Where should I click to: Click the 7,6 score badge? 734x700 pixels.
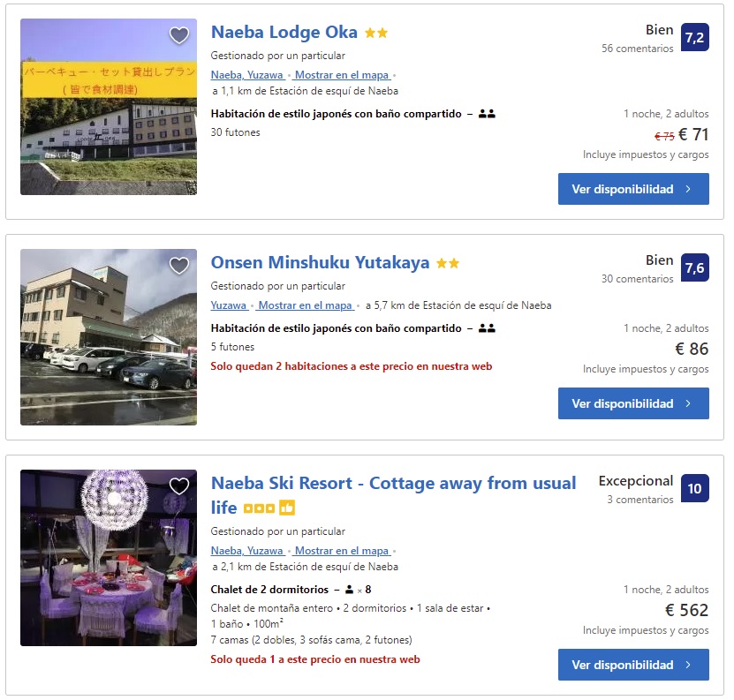(694, 267)
